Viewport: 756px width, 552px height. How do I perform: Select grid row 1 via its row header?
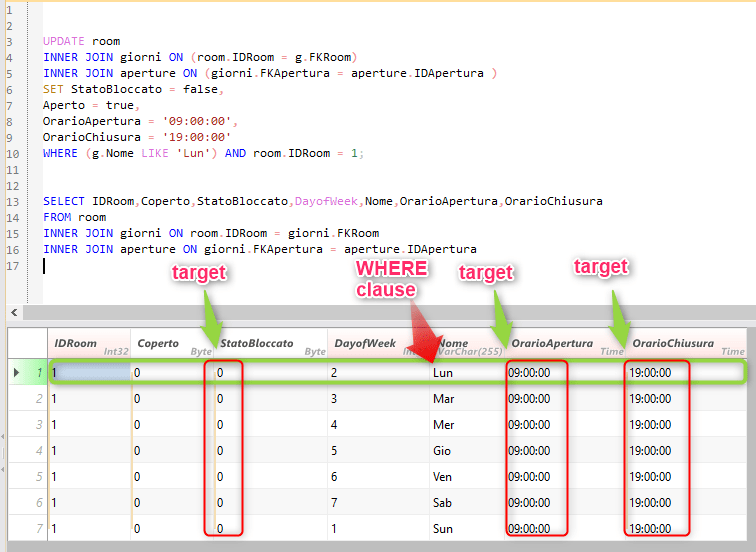27,373
